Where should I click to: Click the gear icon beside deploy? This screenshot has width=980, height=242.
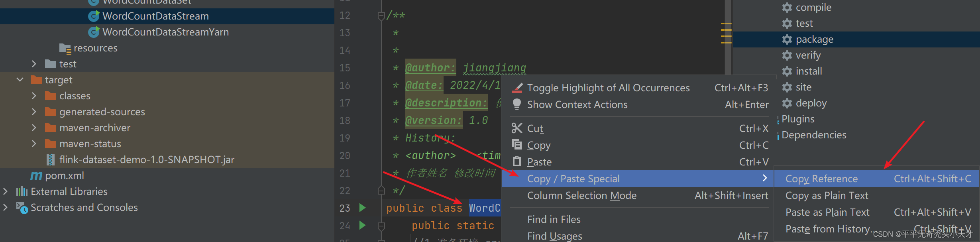787,103
